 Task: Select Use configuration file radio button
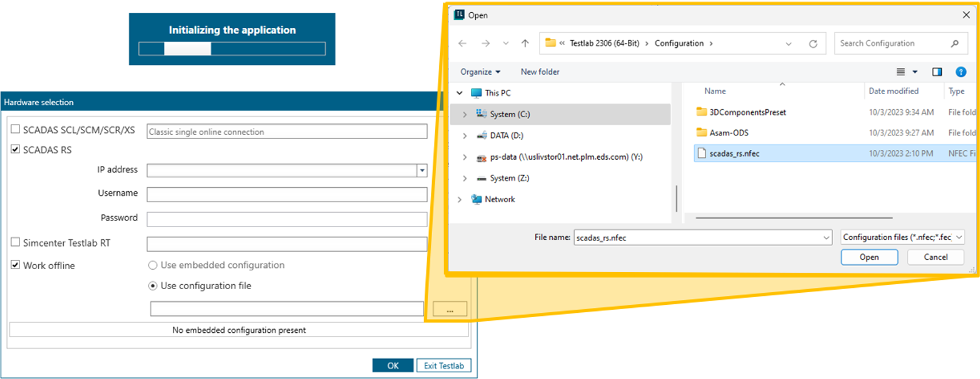point(153,285)
